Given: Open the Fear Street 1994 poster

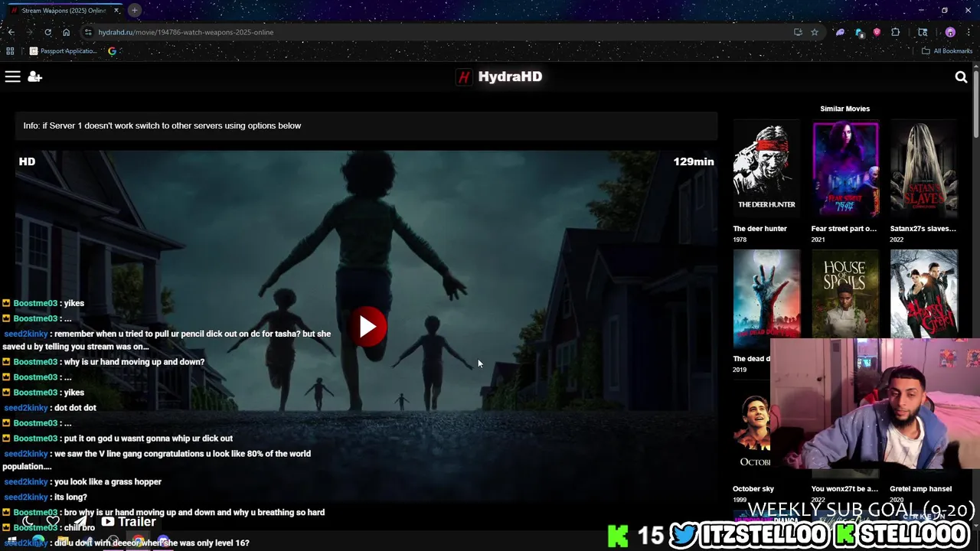Looking at the screenshot, I should tap(845, 170).
